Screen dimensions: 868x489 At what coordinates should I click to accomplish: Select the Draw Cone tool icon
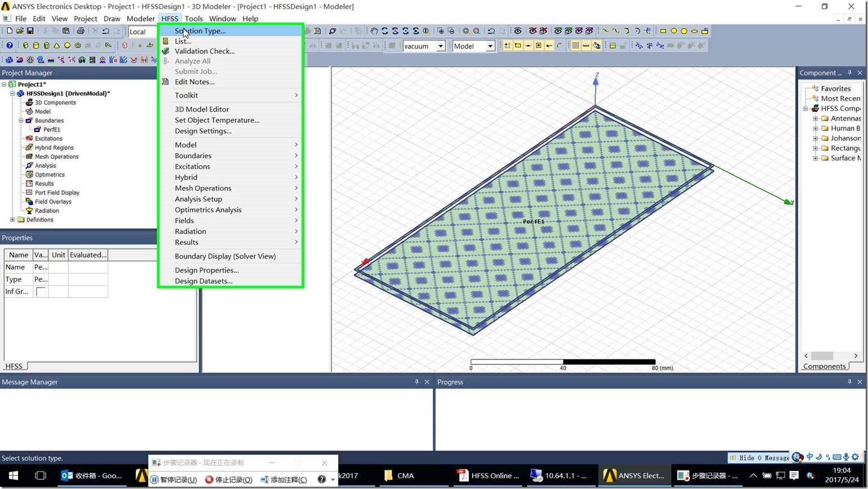pyautogui.click(x=57, y=45)
